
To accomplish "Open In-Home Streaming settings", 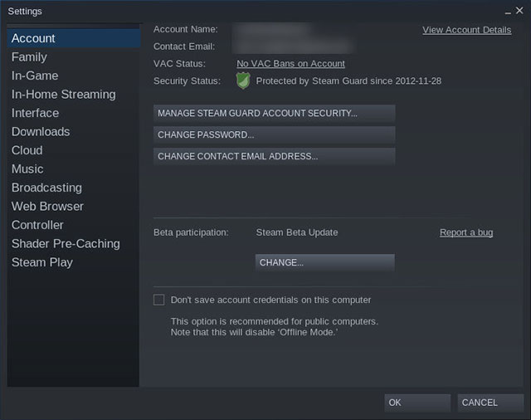I will [74, 94].
